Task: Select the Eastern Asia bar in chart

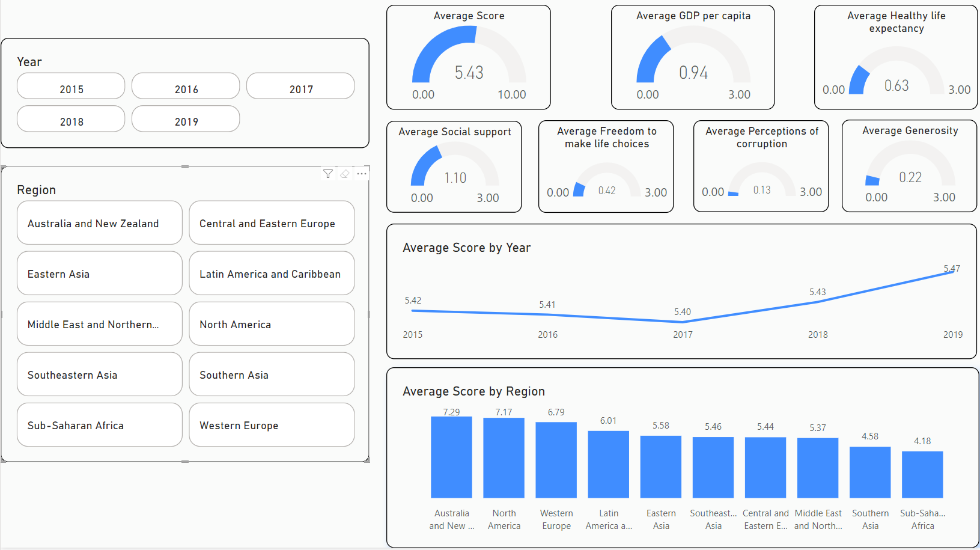Action: tap(661, 466)
